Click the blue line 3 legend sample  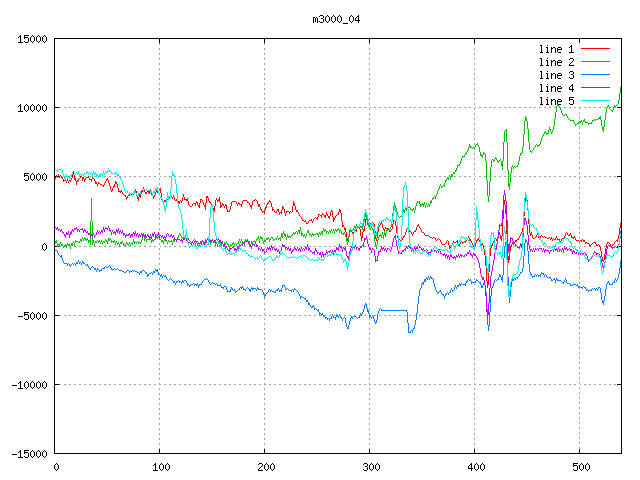pyautogui.click(x=595, y=75)
